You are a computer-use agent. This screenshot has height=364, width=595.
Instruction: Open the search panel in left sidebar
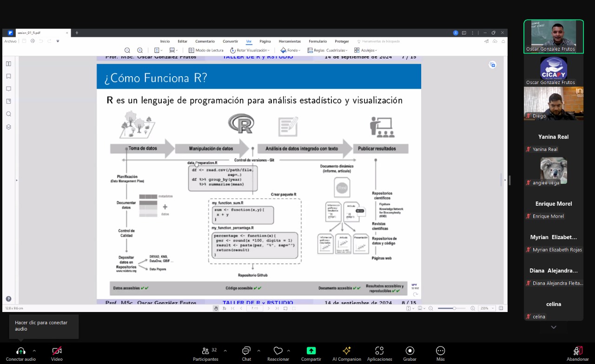tap(8, 114)
